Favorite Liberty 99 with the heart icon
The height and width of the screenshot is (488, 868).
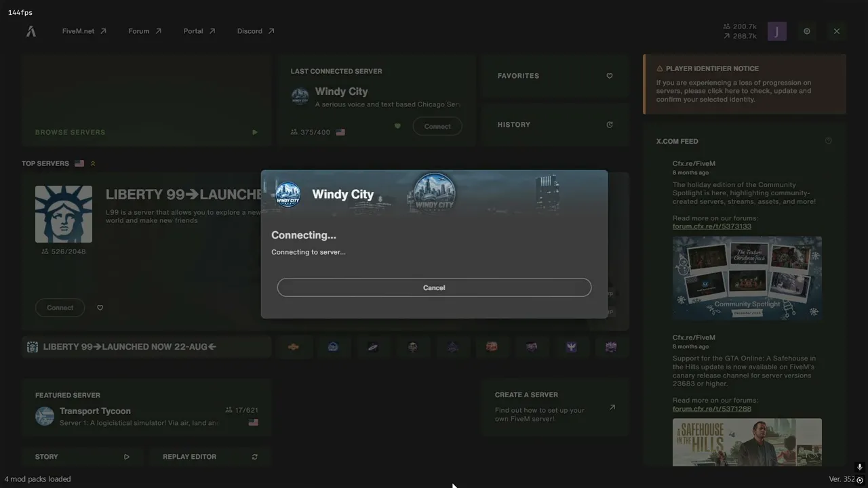100,308
